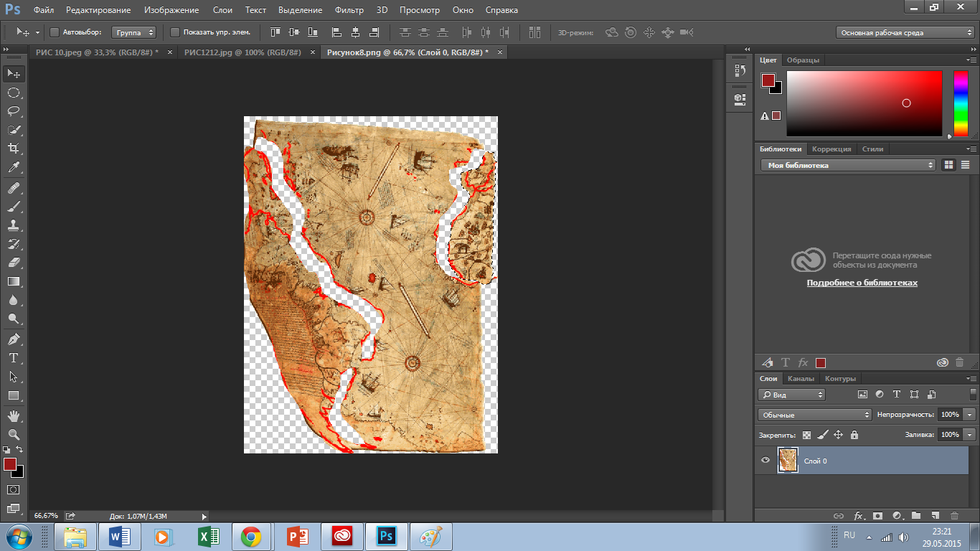This screenshot has width=980, height=551.
Task: Open the Коррекция panel tab
Action: click(x=831, y=149)
